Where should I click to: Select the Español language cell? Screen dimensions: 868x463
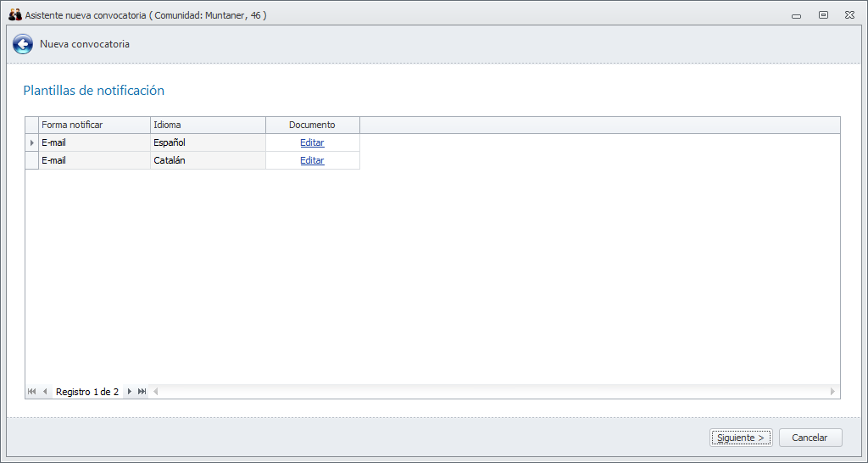[208, 143]
